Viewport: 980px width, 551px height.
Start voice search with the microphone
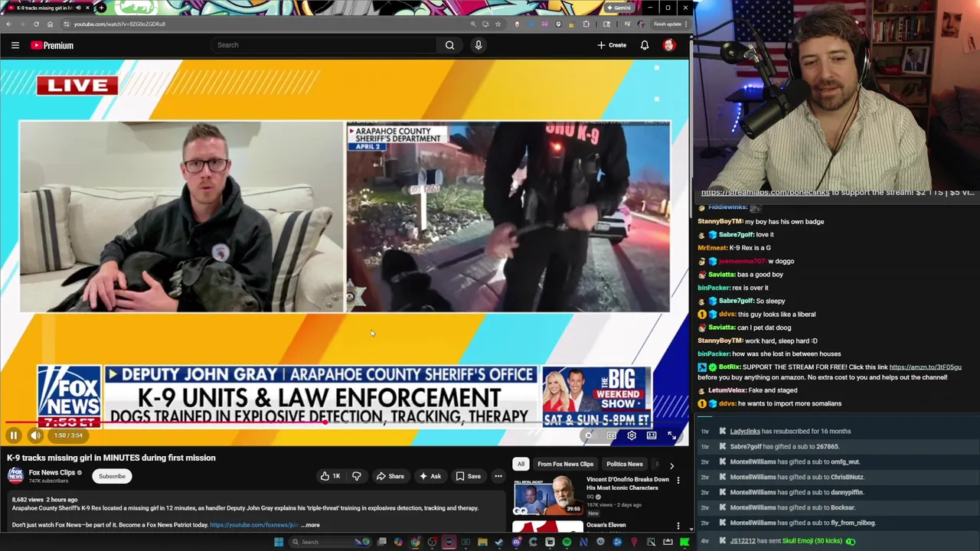[x=479, y=45]
